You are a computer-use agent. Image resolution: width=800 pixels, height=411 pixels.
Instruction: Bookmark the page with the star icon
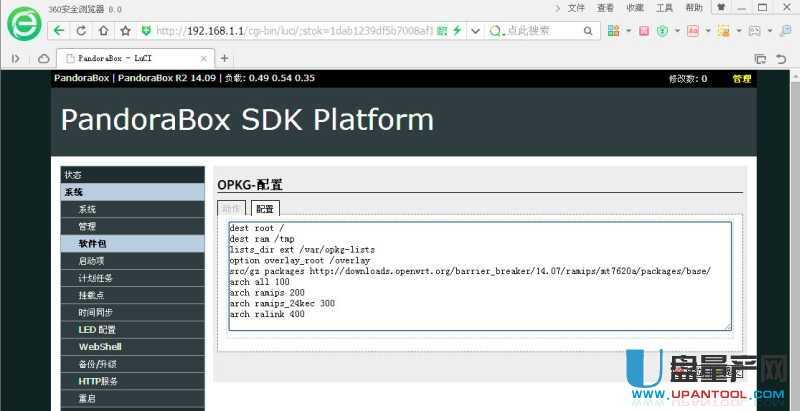click(x=126, y=31)
